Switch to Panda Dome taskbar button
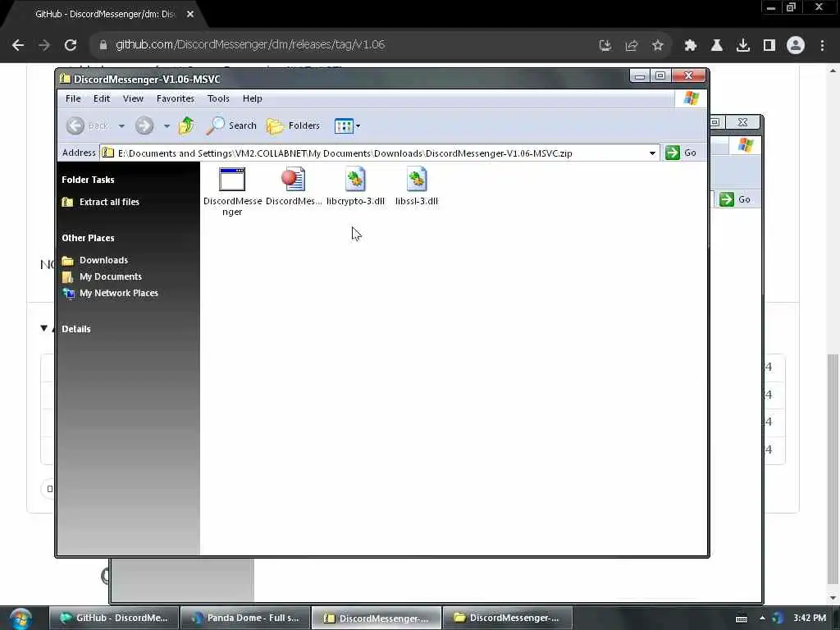The image size is (840, 630). pos(245,619)
